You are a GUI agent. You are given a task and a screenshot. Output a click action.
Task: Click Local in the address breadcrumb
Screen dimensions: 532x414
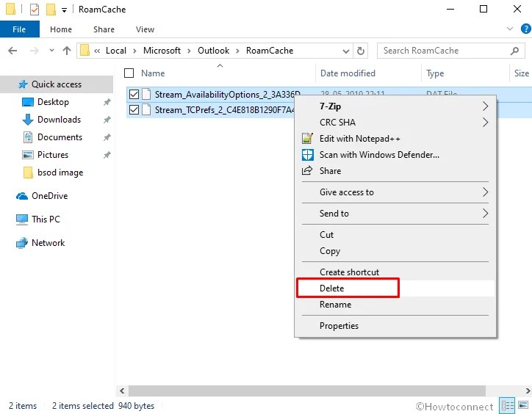[115, 51]
